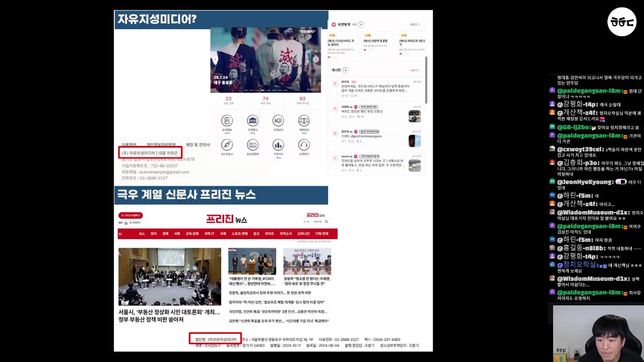Select the active indicator dash on the banner carousel
The image size is (644, 362).
(x=263, y=90)
